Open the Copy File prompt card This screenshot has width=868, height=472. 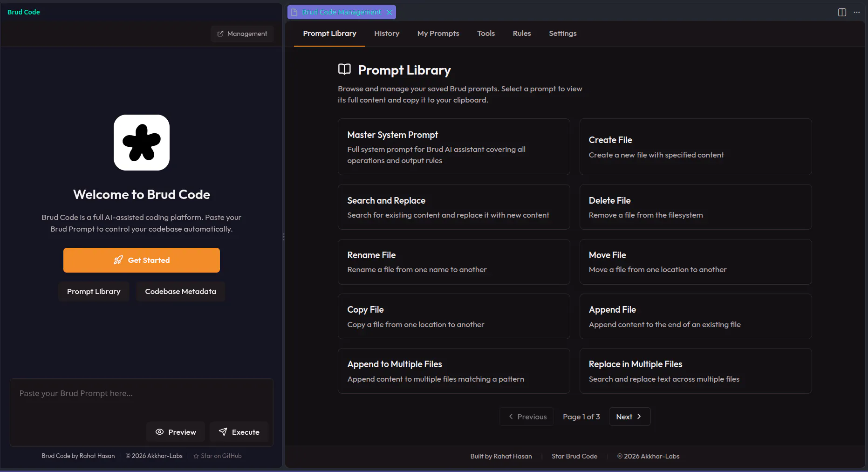[454, 316]
